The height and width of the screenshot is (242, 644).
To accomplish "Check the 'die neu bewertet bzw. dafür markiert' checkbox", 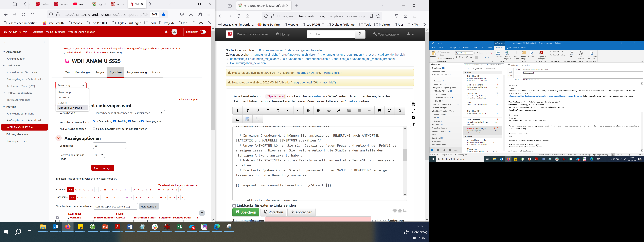I will (x=94, y=129).
